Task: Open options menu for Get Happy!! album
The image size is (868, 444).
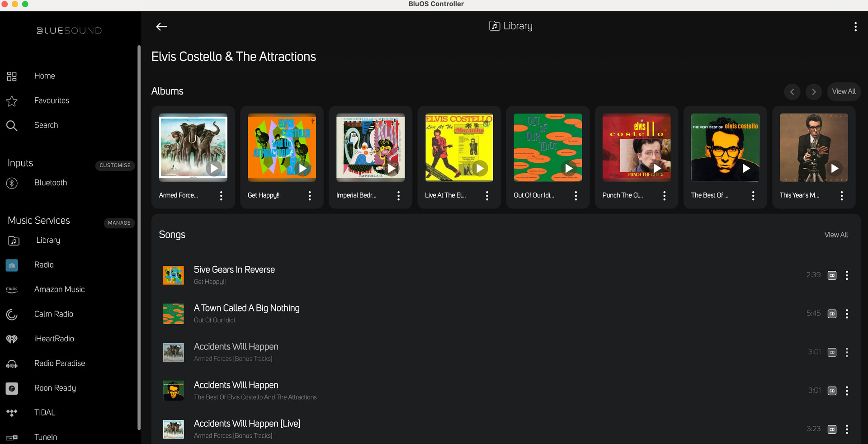Action: click(310, 196)
